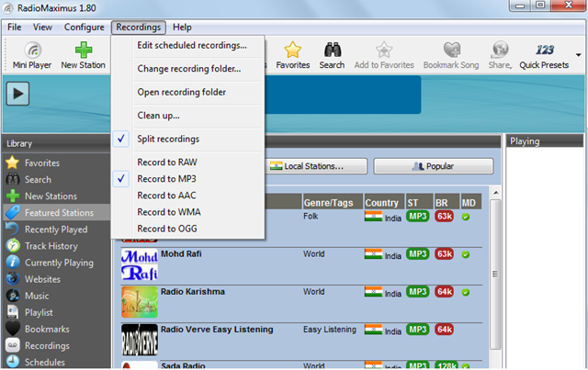Sort by Genre/Tags column header
The width and height of the screenshot is (588, 370).
pyautogui.click(x=333, y=202)
